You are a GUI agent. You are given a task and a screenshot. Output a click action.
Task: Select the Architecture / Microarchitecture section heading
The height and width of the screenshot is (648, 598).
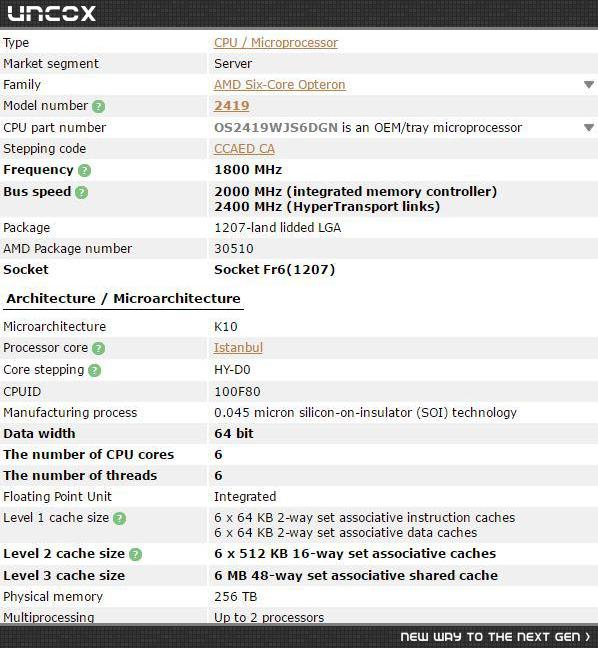123,298
